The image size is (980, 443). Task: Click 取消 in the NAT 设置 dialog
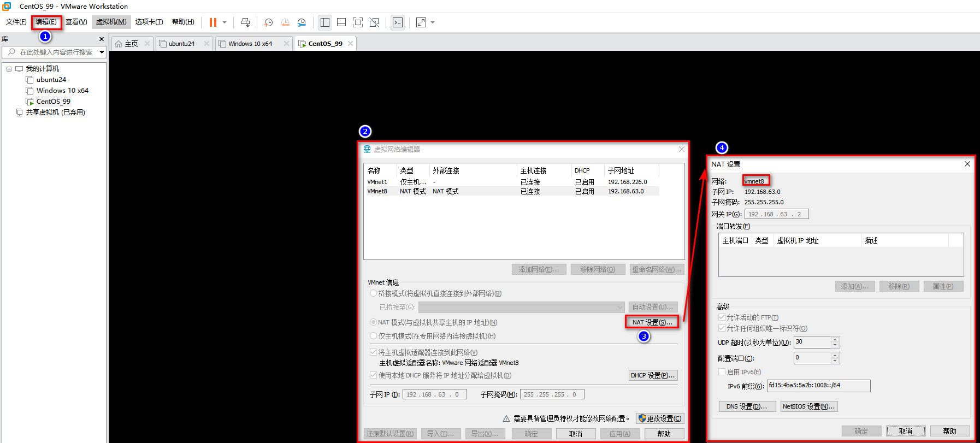coord(906,431)
